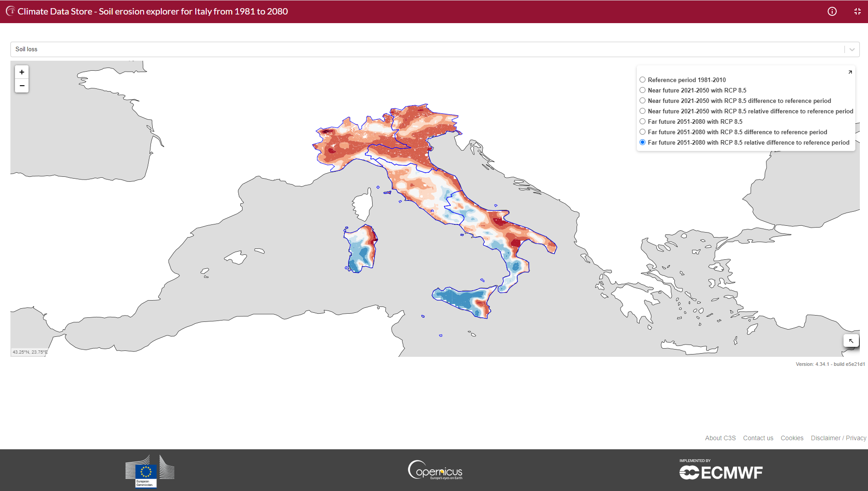Open the information icon in header
868x491 pixels.
(x=832, y=11)
